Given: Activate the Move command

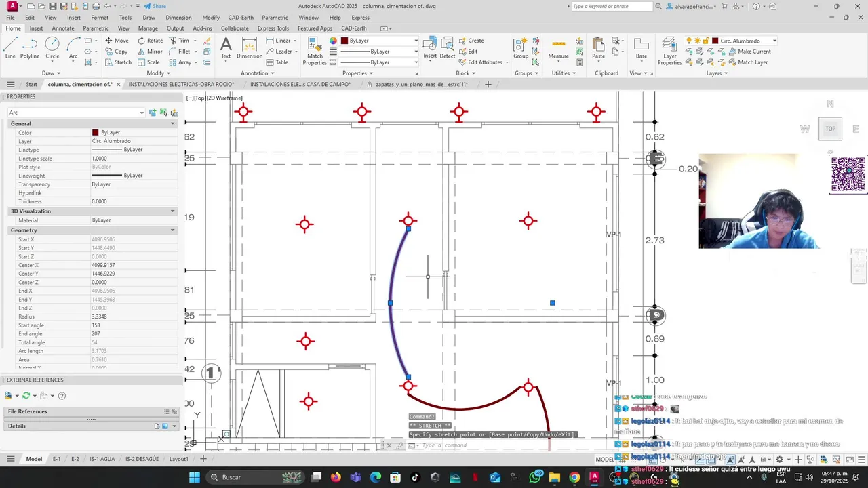Looking at the screenshot, I should click(x=117, y=41).
